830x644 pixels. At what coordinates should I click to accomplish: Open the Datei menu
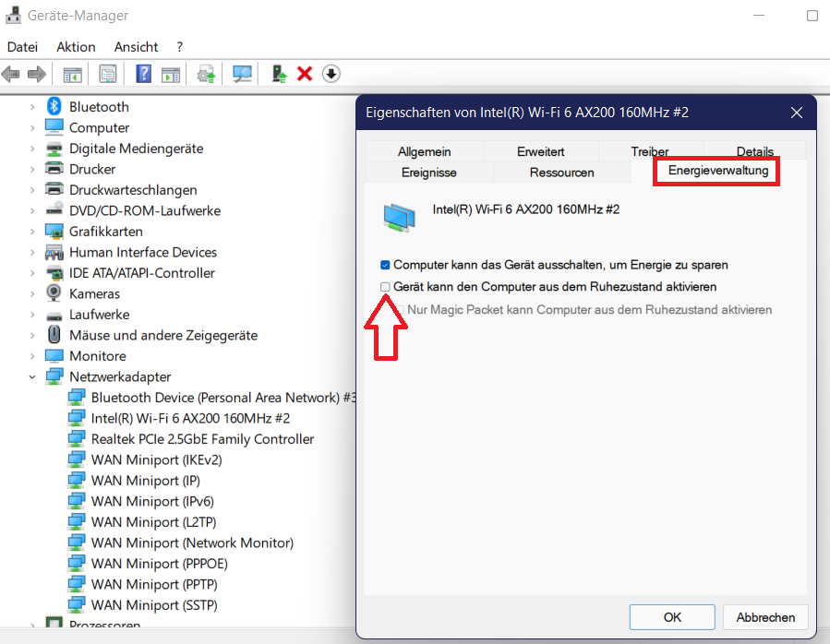pyautogui.click(x=22, y=46)
